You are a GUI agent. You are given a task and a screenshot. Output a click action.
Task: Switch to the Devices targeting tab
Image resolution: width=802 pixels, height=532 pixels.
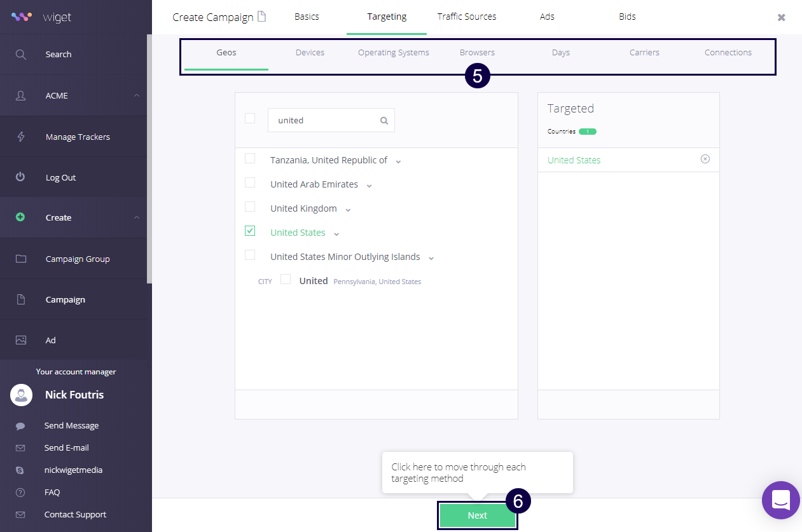pos(310,53)
